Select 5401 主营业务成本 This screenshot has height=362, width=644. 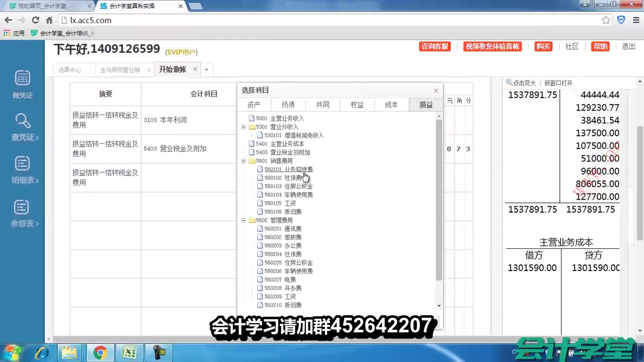click(280, 144)
